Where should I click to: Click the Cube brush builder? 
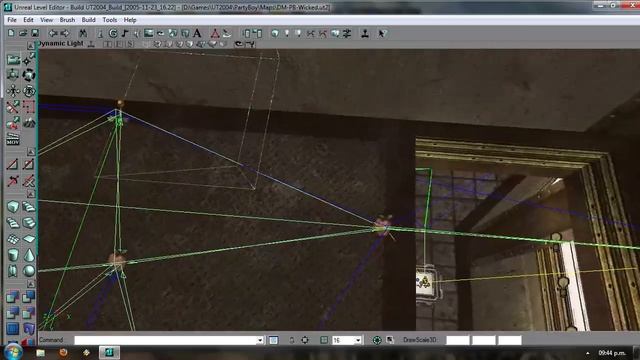[x=13, y=206]
